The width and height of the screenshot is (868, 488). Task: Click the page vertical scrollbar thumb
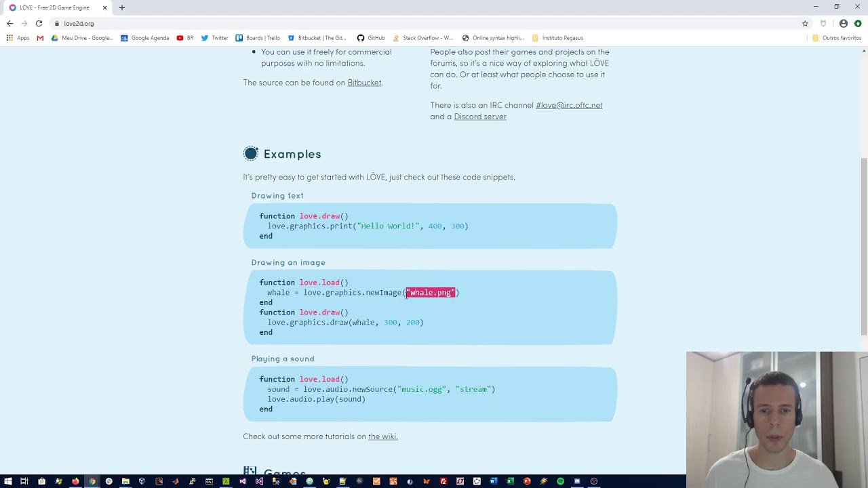click(x=863, y=245)
